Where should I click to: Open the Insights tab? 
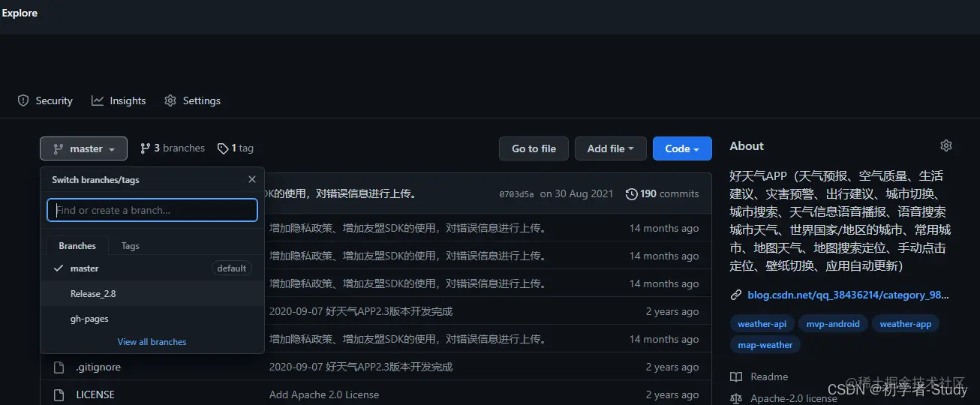click(119, 100)
